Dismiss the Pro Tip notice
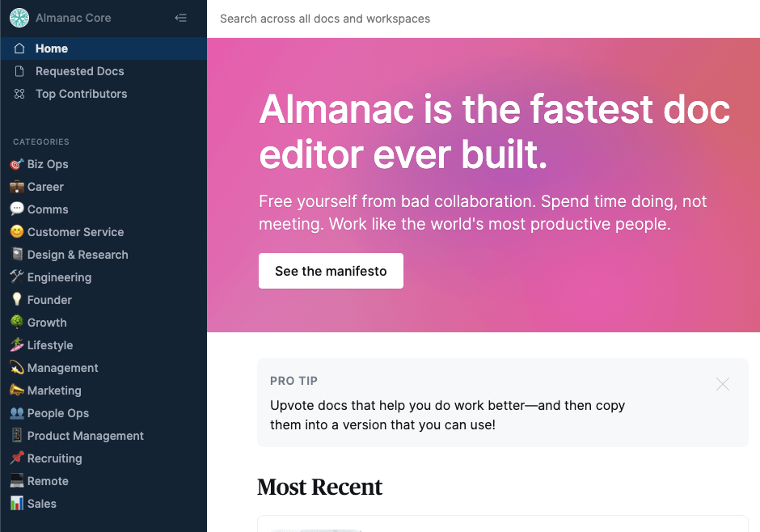Screen dimensions: 760x532 coord(723,384)
